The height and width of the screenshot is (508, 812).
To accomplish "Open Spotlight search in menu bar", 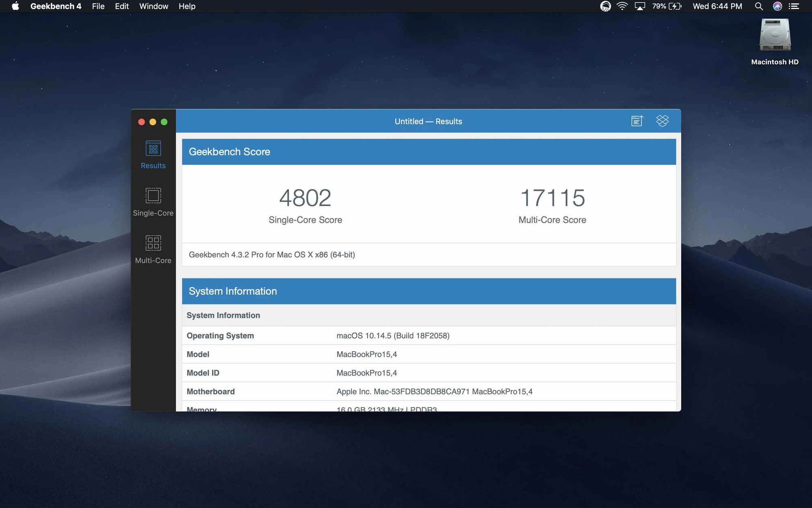I will point(758,6).
